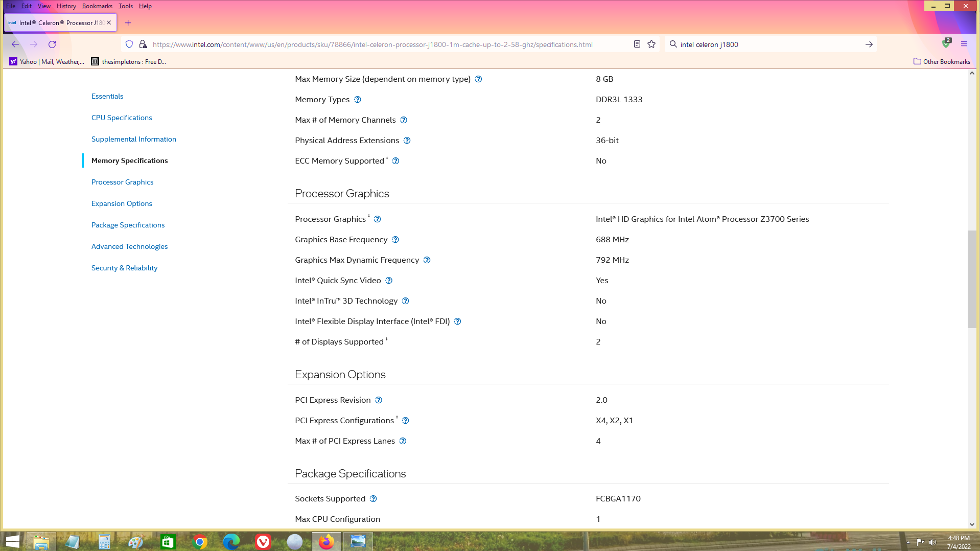
Task: Reload the current Intel page
Action: pos(52,44)
